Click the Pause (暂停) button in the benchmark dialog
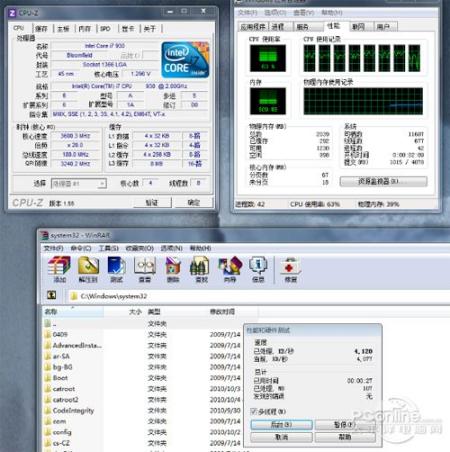The height and width of the screenshot is (452, 450). point(345,425)
